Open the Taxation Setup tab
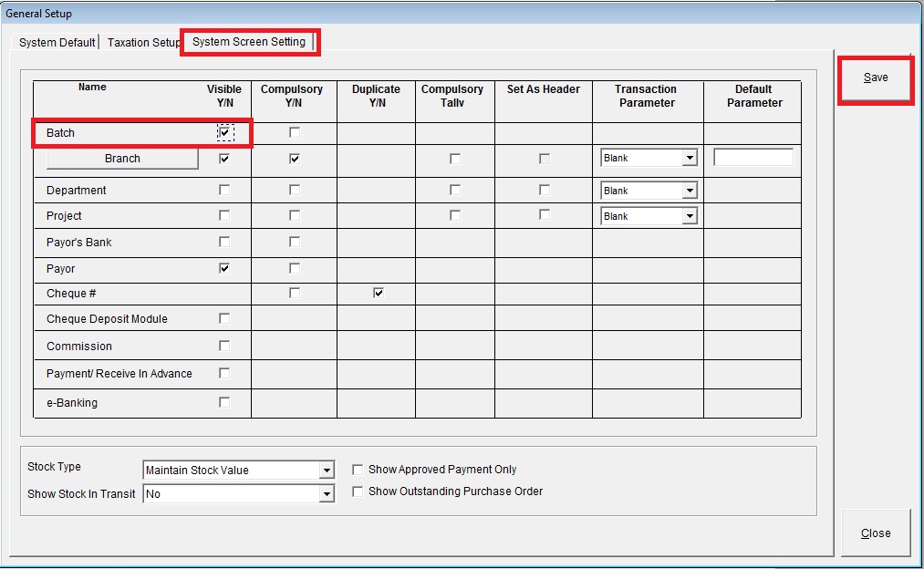This screenshot has width=924, height=569. pyautogui.click(x=142, y=43)
